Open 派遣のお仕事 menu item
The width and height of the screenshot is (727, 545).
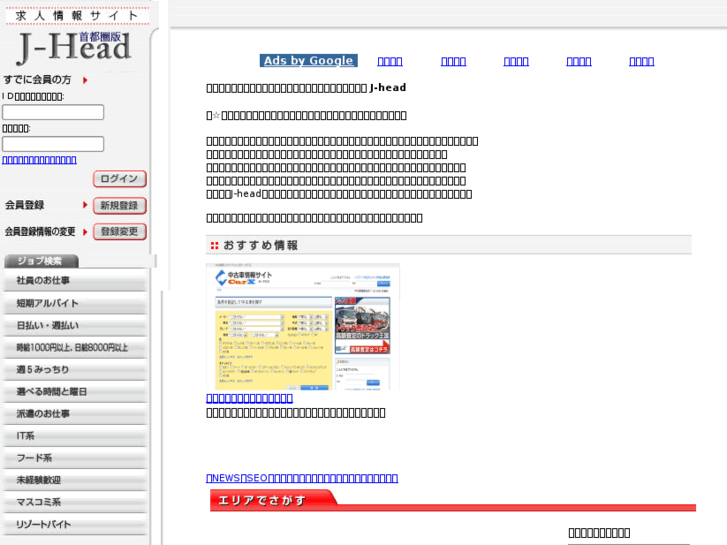tap(75, 414)
